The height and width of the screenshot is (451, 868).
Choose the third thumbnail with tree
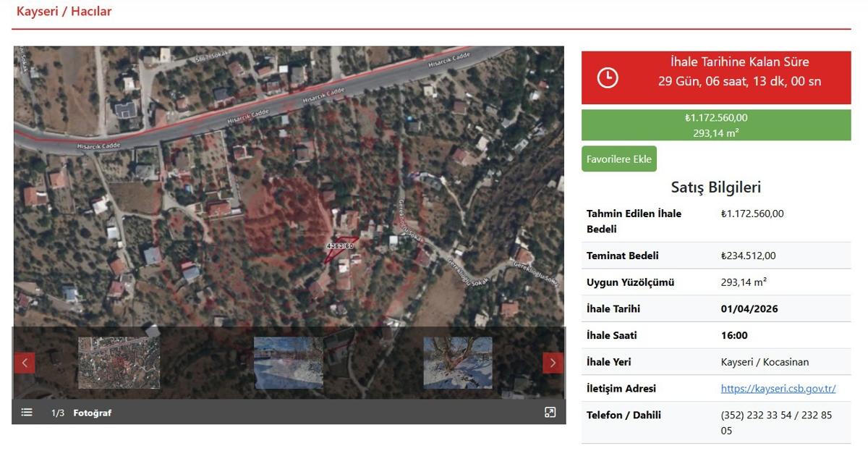[x=457, y=363]
